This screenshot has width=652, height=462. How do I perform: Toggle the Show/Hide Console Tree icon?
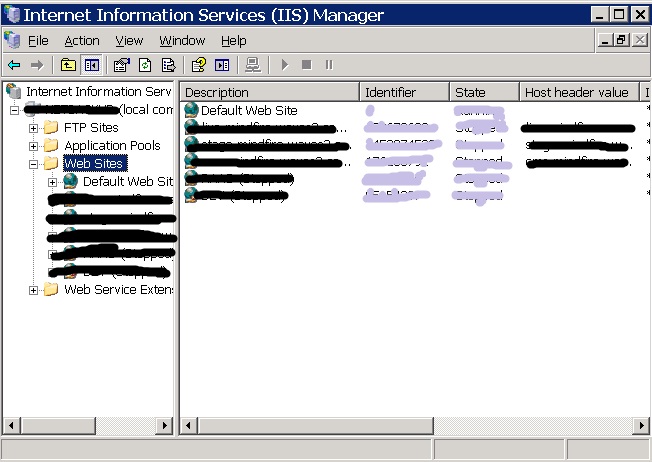91,65
